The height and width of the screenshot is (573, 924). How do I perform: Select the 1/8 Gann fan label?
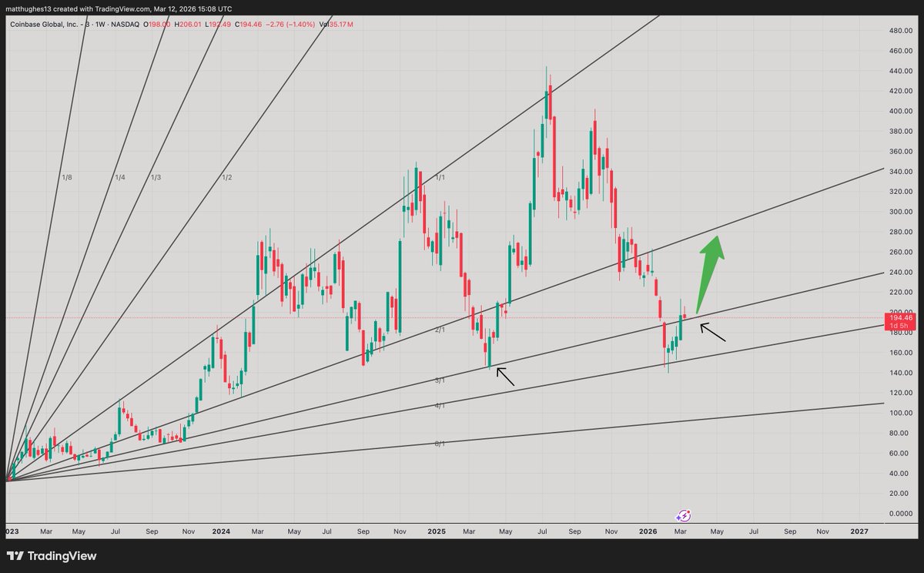(x=66, y=178)
